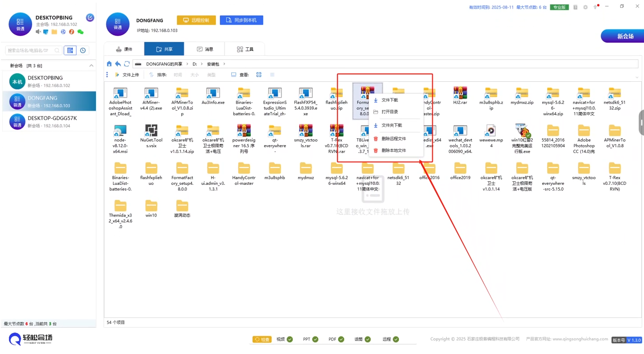This screenshot has height=354, width=644.
Task: Click the 远程 status check mark
Action: point(396,339)
